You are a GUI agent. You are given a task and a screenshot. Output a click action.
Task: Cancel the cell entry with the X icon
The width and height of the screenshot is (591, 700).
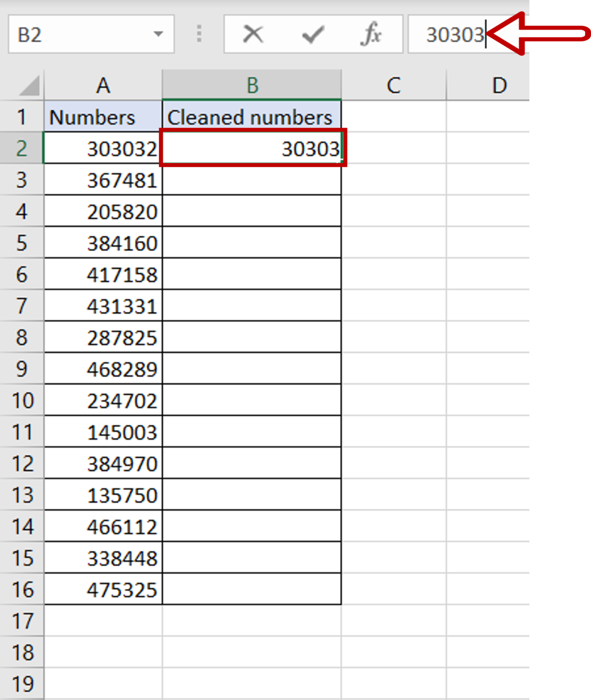click(253, 34)
